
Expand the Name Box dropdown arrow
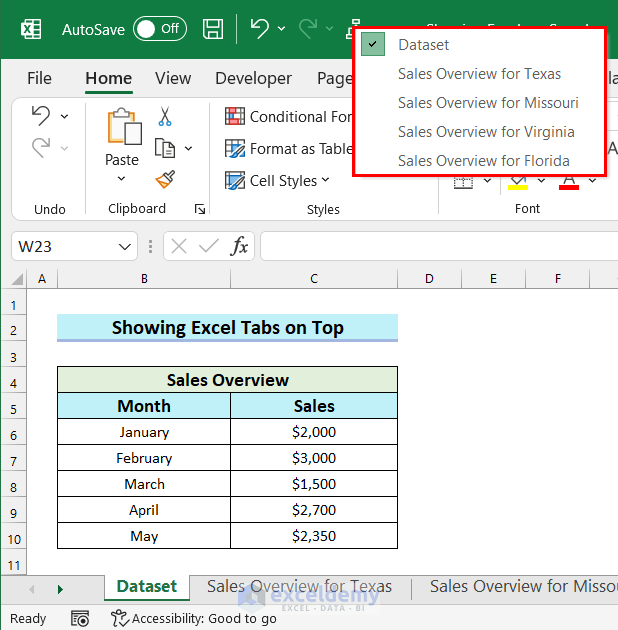point(125,246)
